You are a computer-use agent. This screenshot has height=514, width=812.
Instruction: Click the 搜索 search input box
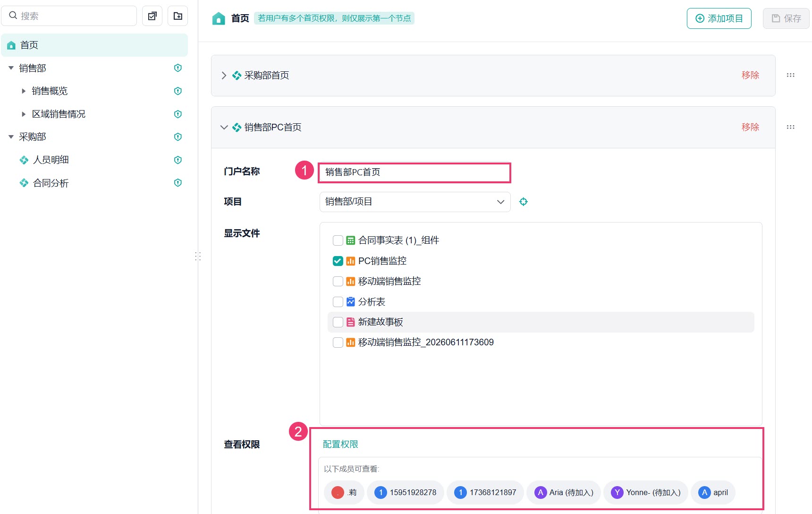pos(69,16)
